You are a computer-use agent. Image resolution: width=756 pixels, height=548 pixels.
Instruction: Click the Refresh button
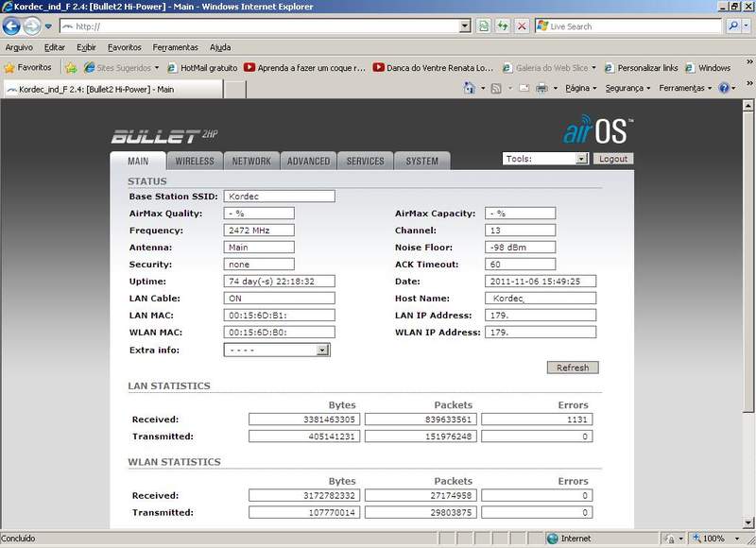coord(573,368)
